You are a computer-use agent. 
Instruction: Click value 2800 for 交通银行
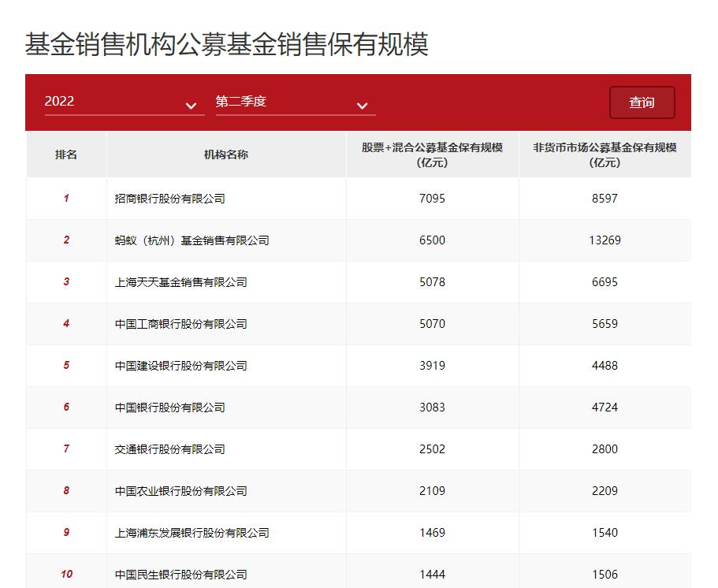click(x=605, y=448)
